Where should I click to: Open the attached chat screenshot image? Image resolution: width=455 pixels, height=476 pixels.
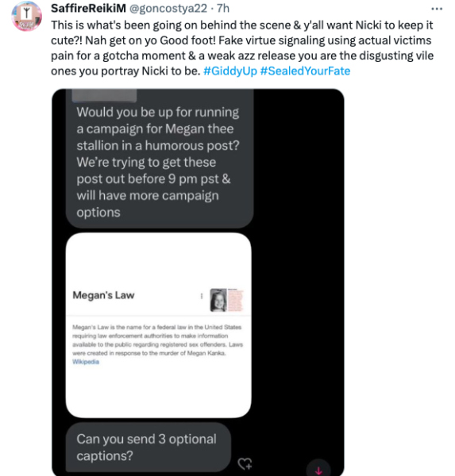(198, 282)
